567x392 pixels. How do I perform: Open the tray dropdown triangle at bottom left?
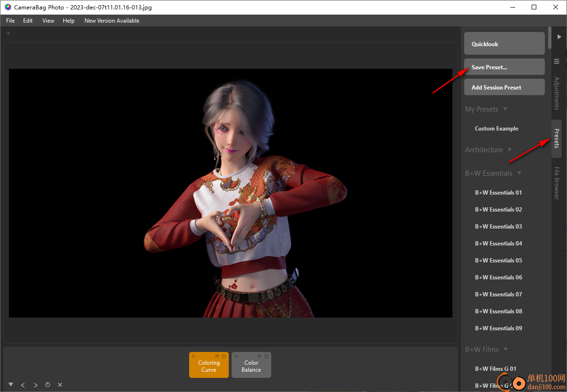pyautogui.click(x=11, y=384)
